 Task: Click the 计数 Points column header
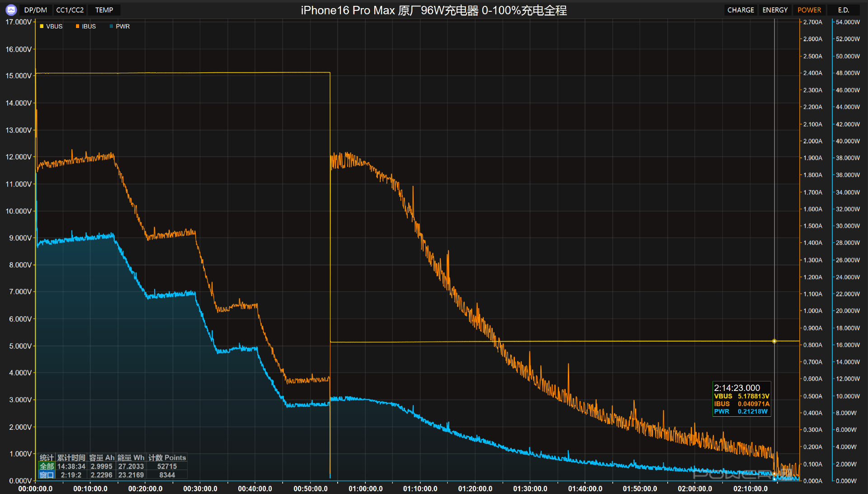167,457
